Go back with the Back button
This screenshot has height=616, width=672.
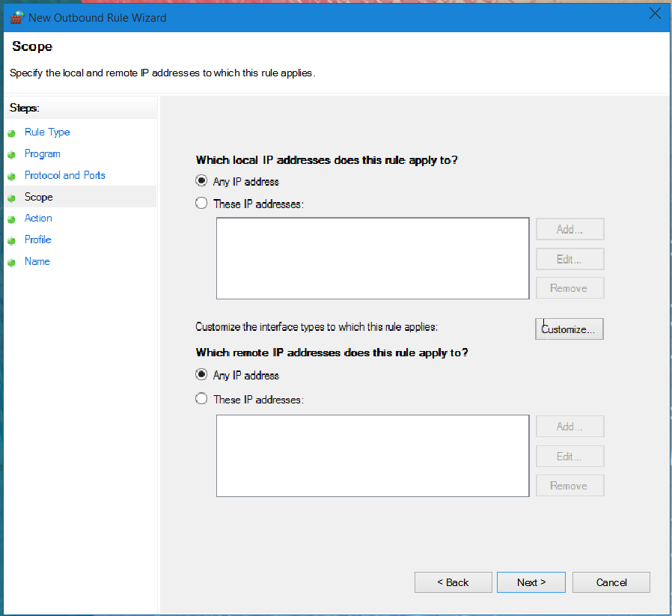pyautogui.click(x=453, y=582)
